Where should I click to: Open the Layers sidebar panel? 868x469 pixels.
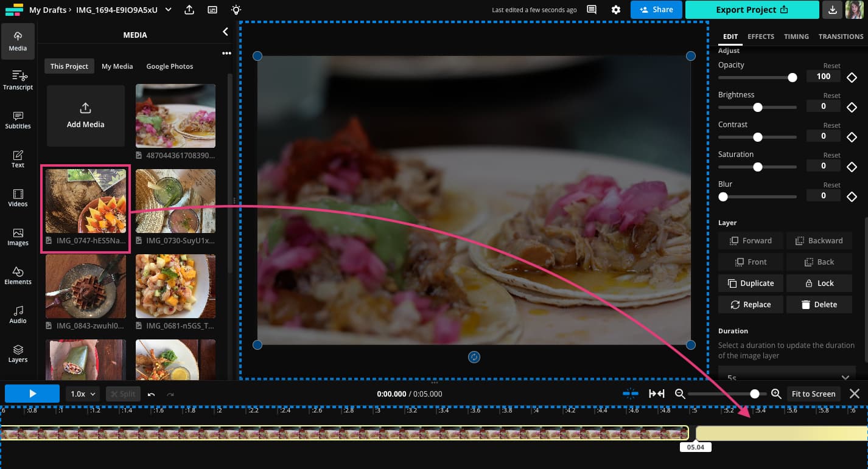[x=18, y=353]
